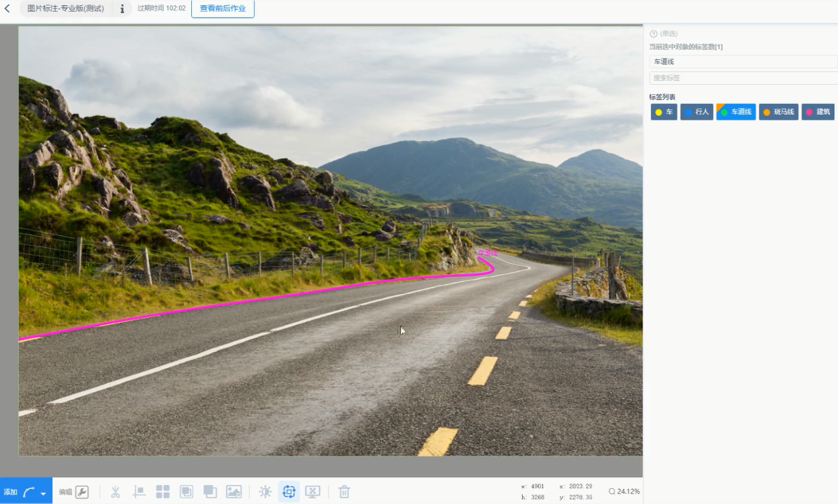838x504 pixels.
Task: Select the 行人 label tag
Action: [x=696, y=112]
